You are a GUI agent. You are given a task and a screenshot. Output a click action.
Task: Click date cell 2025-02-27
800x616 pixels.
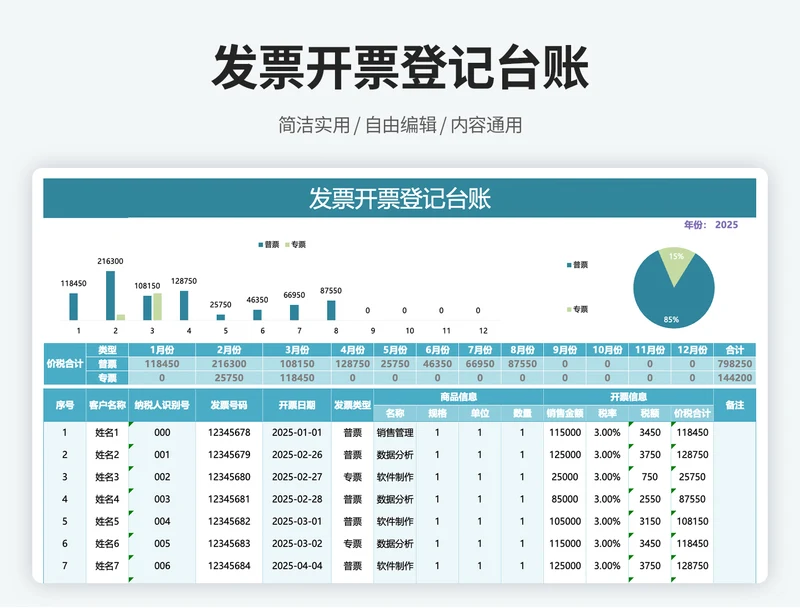tap(297, 477)
